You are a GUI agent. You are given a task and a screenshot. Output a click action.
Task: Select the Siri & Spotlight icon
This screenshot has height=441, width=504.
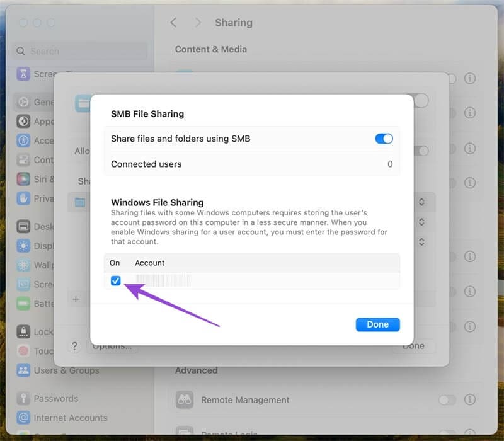tap(23, 180)
